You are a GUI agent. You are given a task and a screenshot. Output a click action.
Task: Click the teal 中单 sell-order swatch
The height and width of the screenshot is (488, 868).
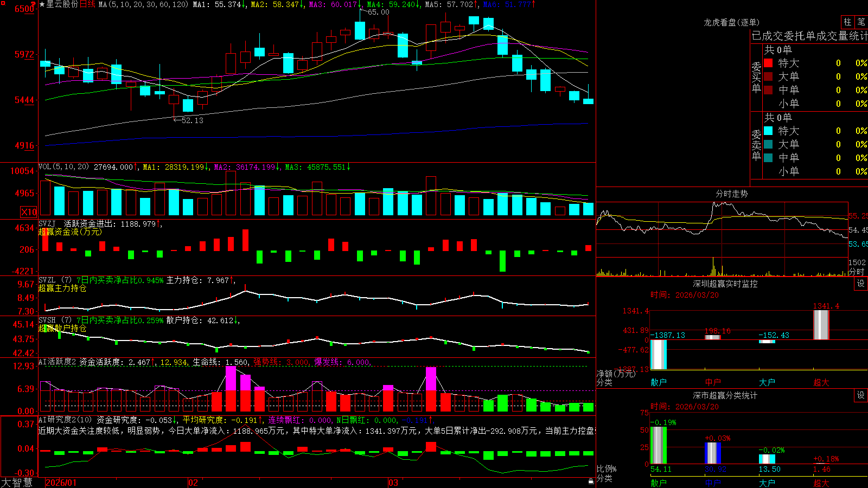coord(768,158)
